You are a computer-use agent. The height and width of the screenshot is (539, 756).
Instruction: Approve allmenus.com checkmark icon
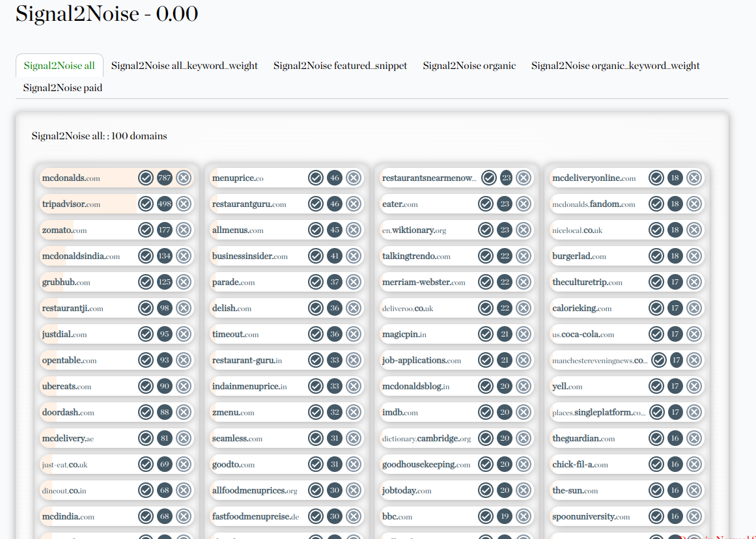pyautogui.click(x=316, y=230)
